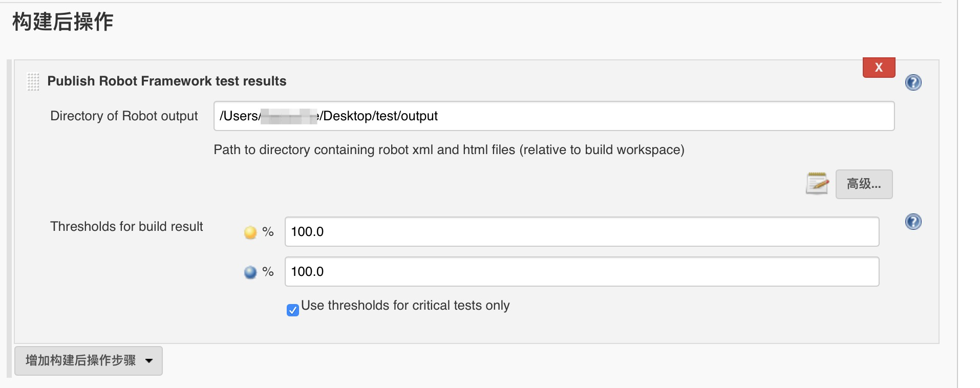Image resolution: width=980 pixels, height=388 pixels.
Task: Click the "Use thresholds for critical tests only" label
Action: click(x=405, y=306)
